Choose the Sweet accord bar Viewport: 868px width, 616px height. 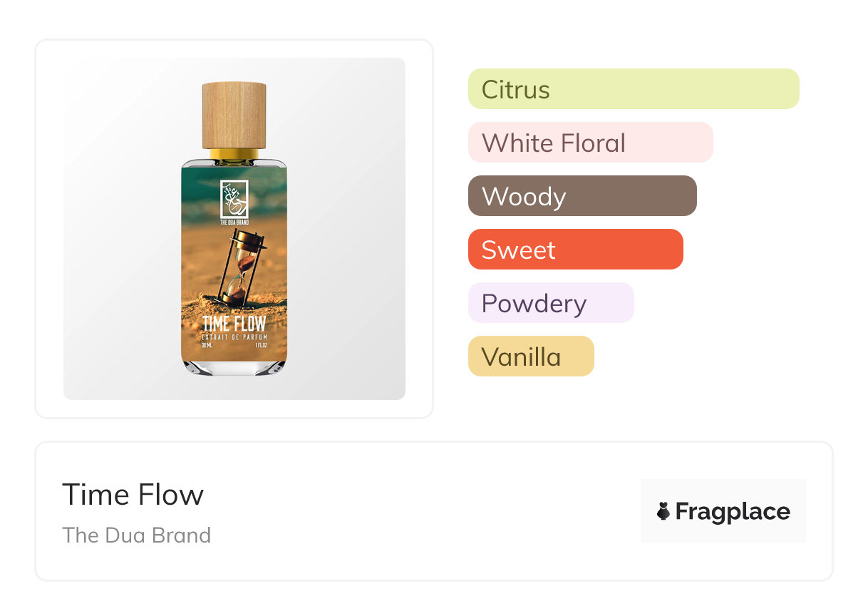(x=575, y=250)
